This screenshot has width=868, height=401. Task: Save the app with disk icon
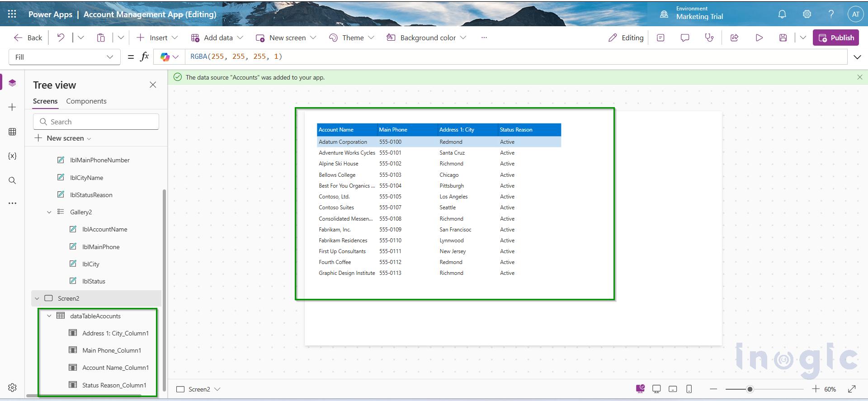tap(783, 38)
